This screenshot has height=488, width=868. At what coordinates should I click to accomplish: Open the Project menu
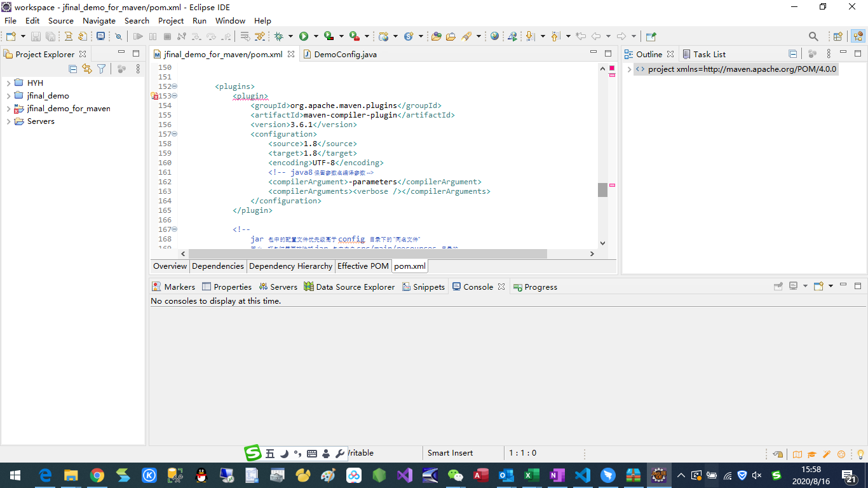[x=171, y=20]
